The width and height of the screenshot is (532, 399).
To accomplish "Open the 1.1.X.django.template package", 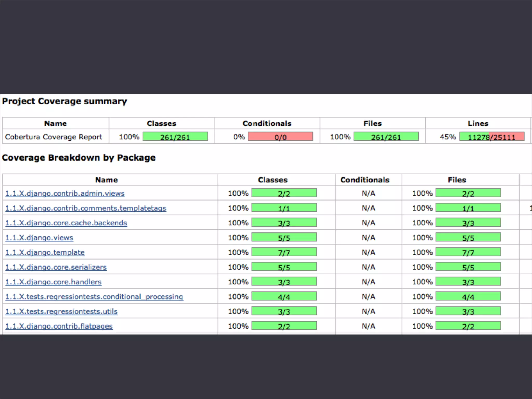I will 45,252.
